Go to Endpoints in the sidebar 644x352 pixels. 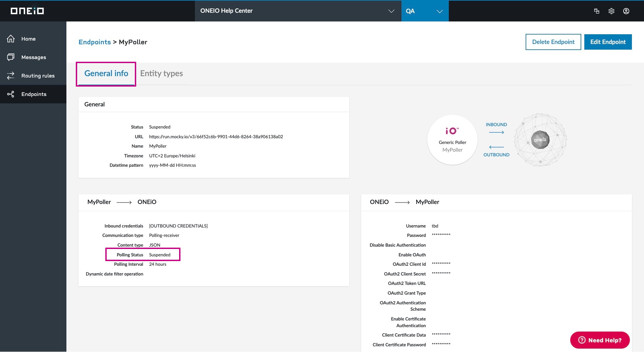33,94
